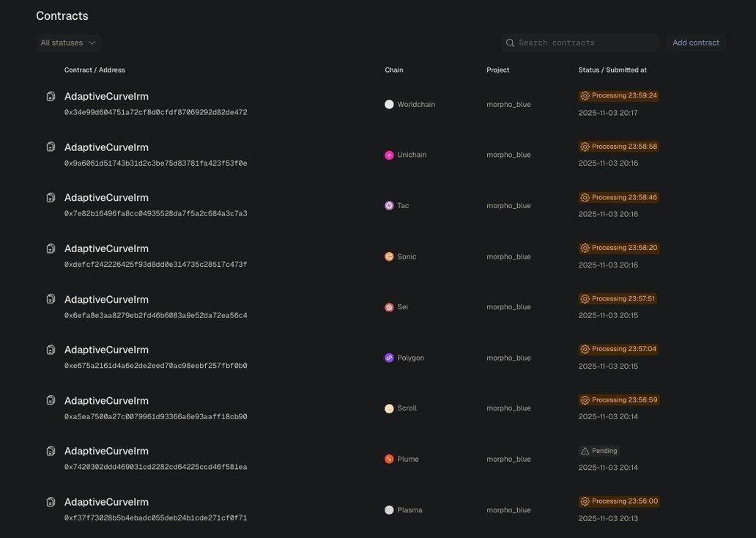Click the Scroll chain logo icon
The image size is (756, 538).
pyautogui.click(x=389, y=408)
